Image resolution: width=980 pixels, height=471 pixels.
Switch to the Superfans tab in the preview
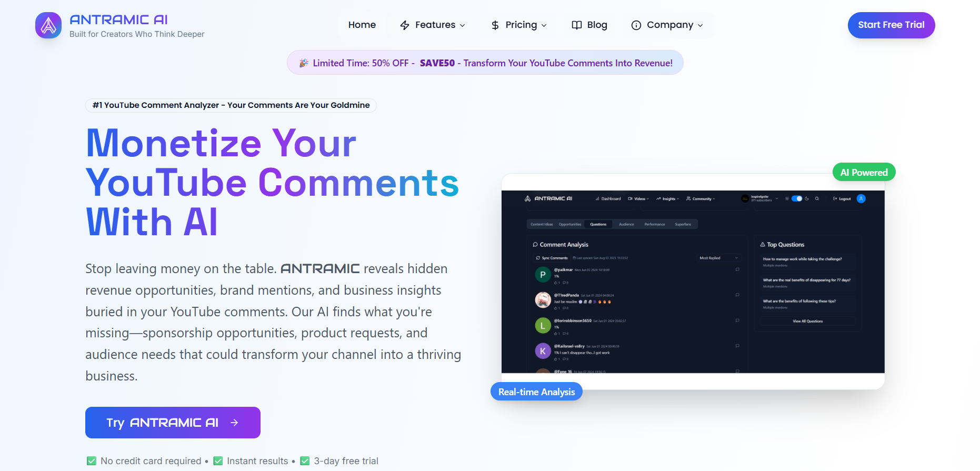(683, 224)
